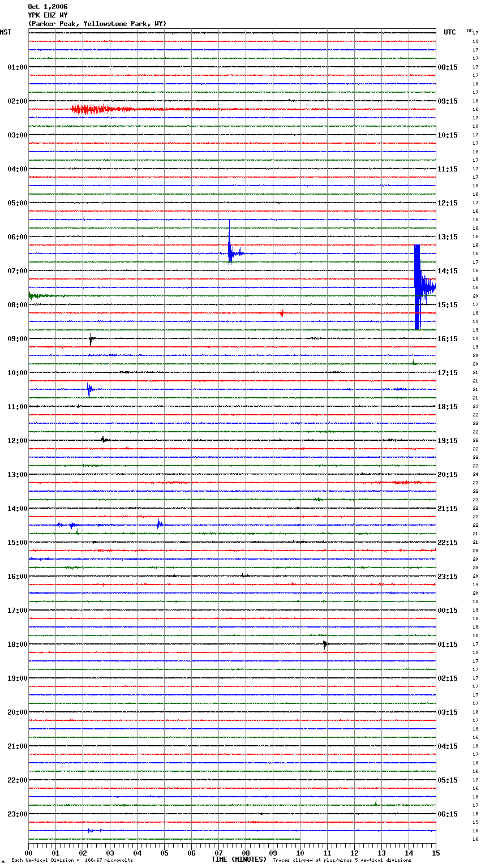The height and width of the screenshot is (868, 481).
Task: Select the '07:00' MST time label
Action: click(x=18, y=271)
